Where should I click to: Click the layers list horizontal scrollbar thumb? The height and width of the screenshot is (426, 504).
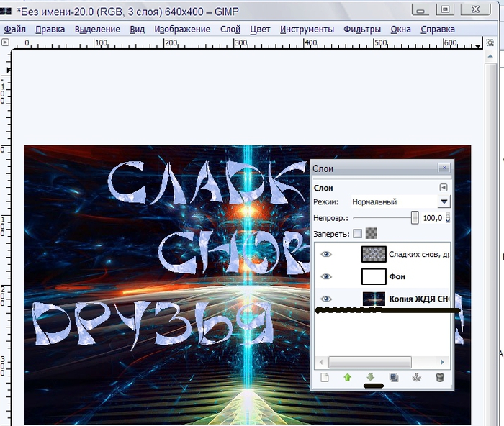click(370, 362)
